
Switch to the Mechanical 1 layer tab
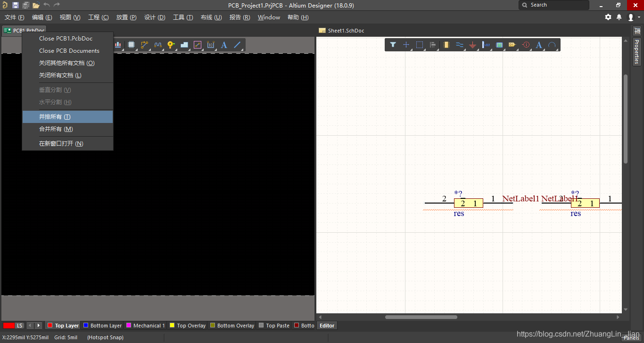pyautogui.click(x=145, y=326)
